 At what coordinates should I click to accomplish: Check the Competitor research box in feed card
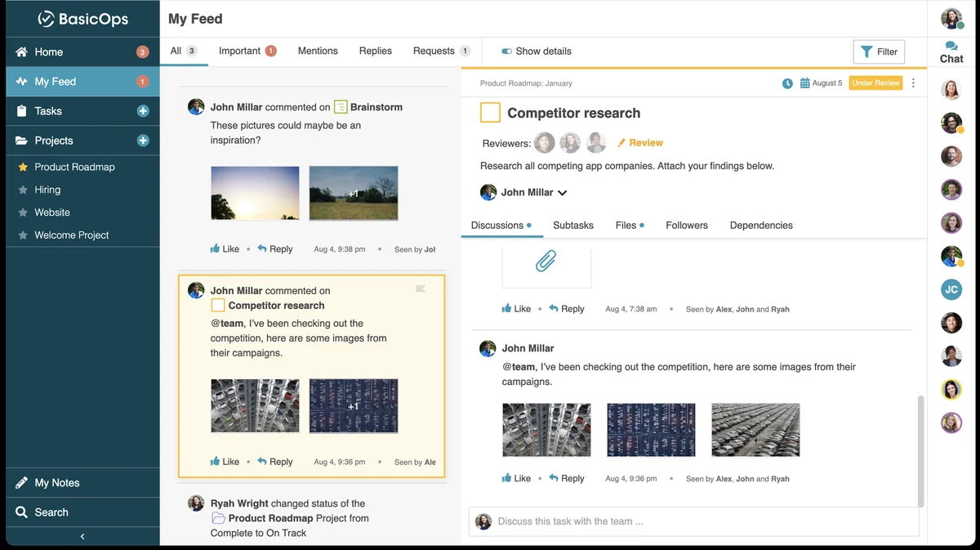(218, 305)
